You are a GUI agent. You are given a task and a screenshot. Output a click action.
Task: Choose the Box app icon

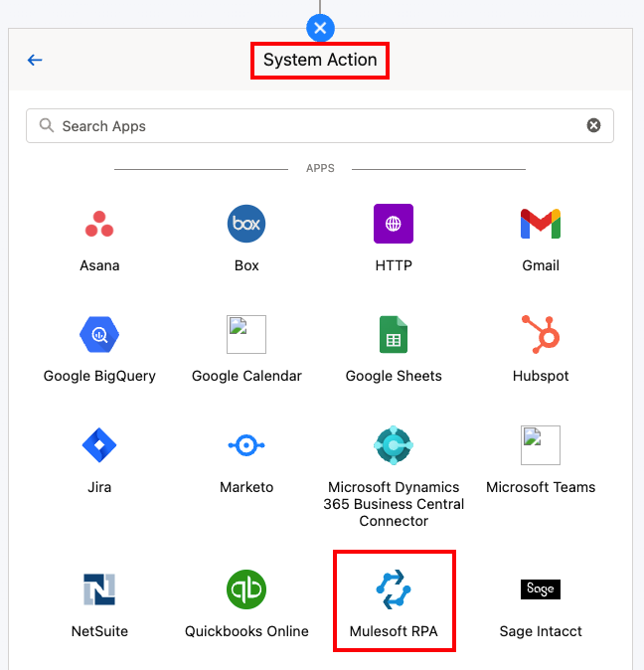pyautogui.click(x=246, y=225)
